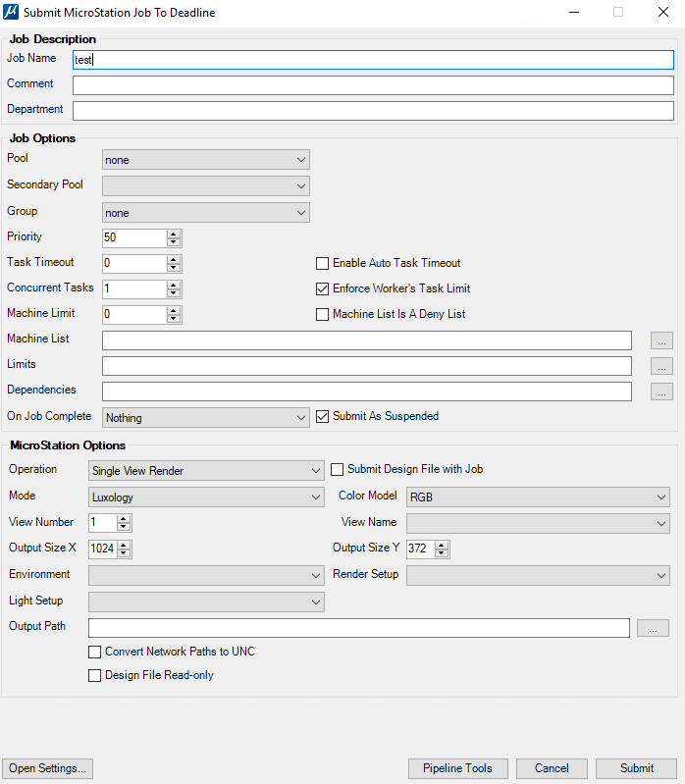Click the Task Timeout value field

coord(134,264)
